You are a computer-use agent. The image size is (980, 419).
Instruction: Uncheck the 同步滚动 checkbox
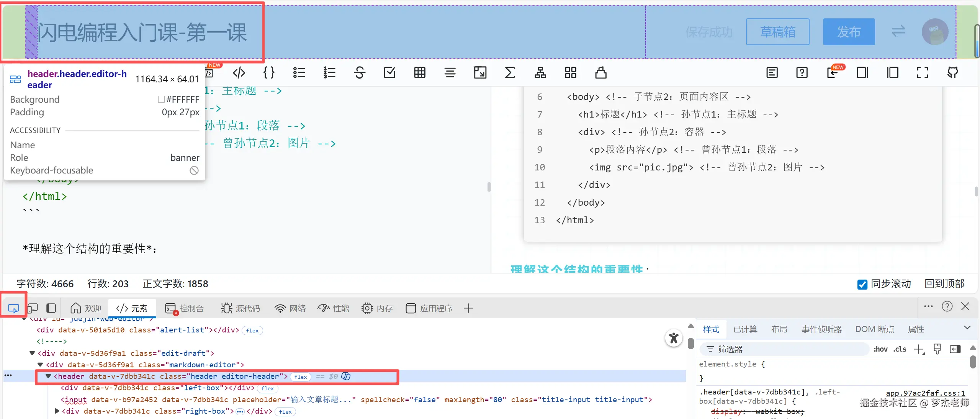pos(862,284)
